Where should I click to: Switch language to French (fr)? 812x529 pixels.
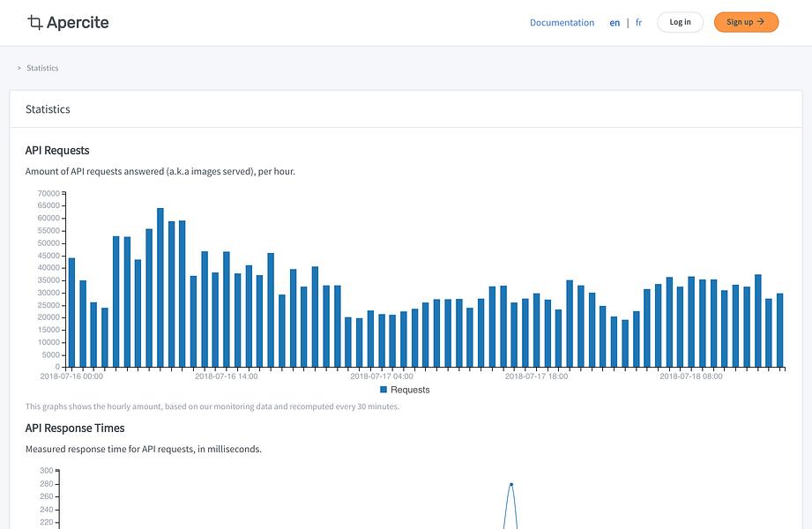(638, 23)
